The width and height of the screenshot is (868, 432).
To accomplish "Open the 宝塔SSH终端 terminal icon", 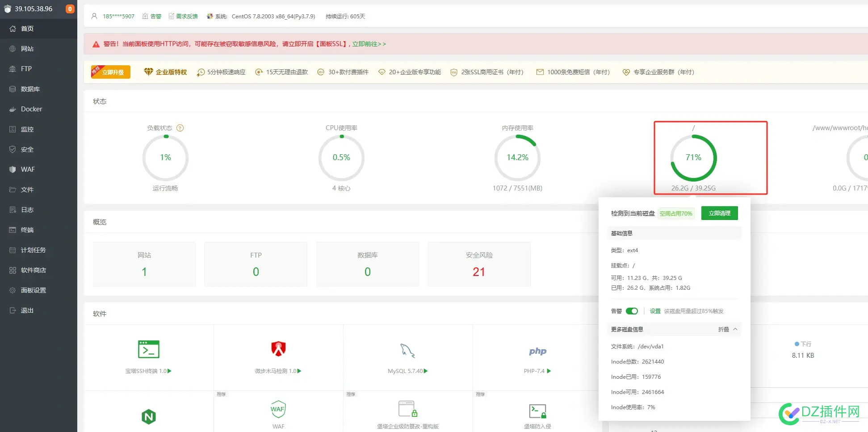I will 148,349.
